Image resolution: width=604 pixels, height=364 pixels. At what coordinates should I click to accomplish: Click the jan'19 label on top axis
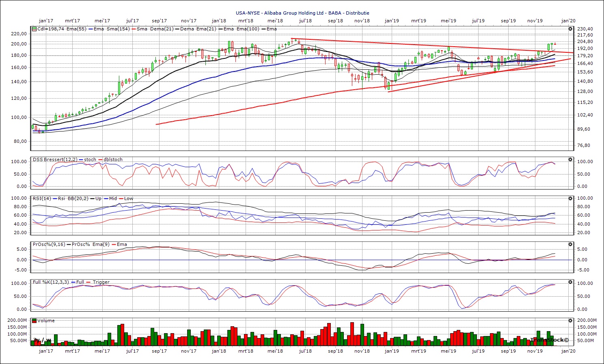(x=392, y=21)
